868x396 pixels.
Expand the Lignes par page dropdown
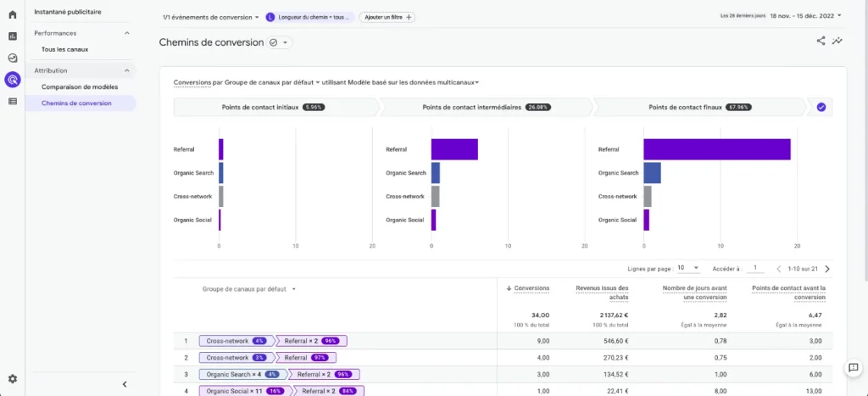tap(688, 268)
